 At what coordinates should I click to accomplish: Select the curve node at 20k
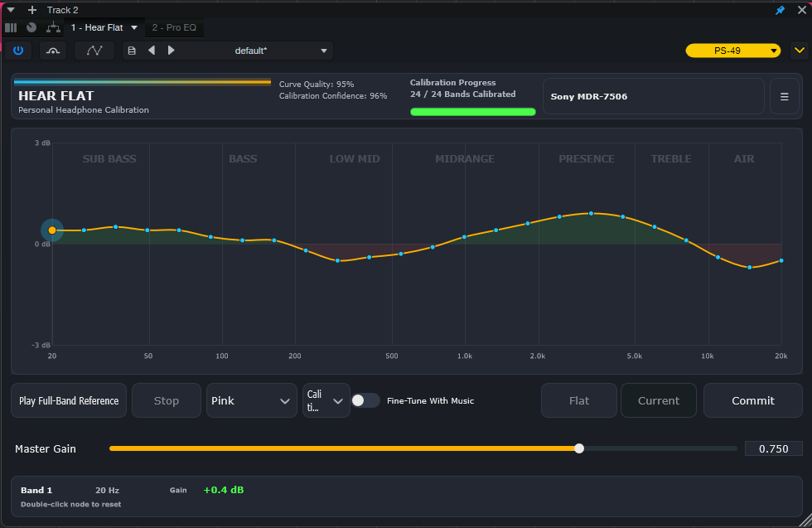(781, 260)
